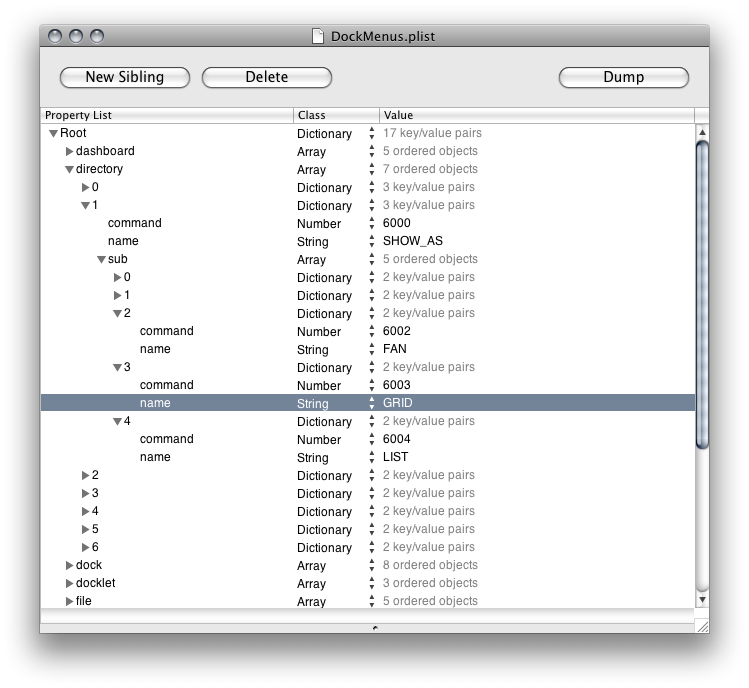Viewport: 749px width, 688px height.
Task: Select the SHOW_AS value cell
Action: (x=413, y=241)
